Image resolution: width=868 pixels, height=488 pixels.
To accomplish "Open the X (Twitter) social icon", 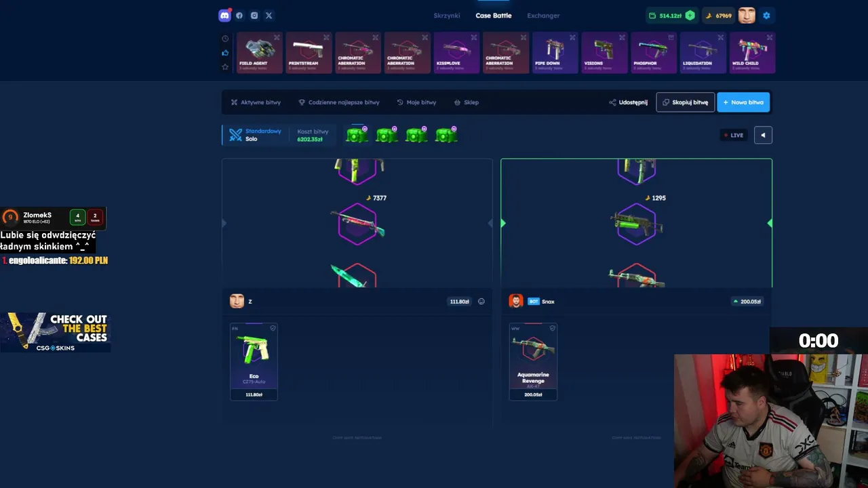I will pyautogui.click(x=269, y=16).
